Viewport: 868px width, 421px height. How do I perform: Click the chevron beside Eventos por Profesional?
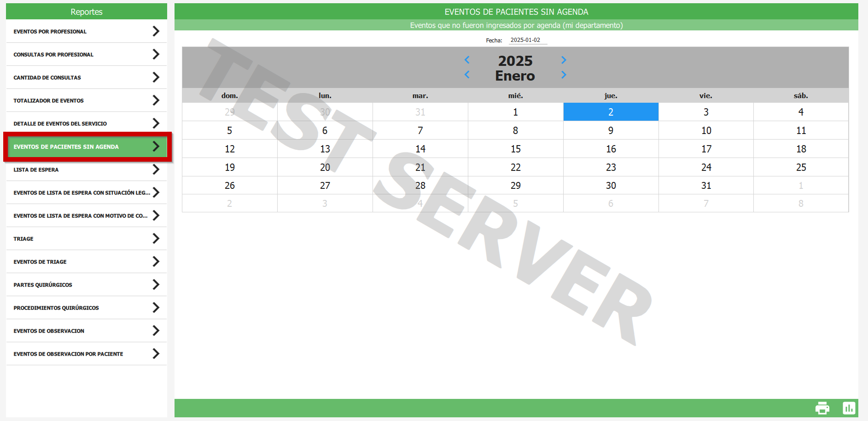156,31
